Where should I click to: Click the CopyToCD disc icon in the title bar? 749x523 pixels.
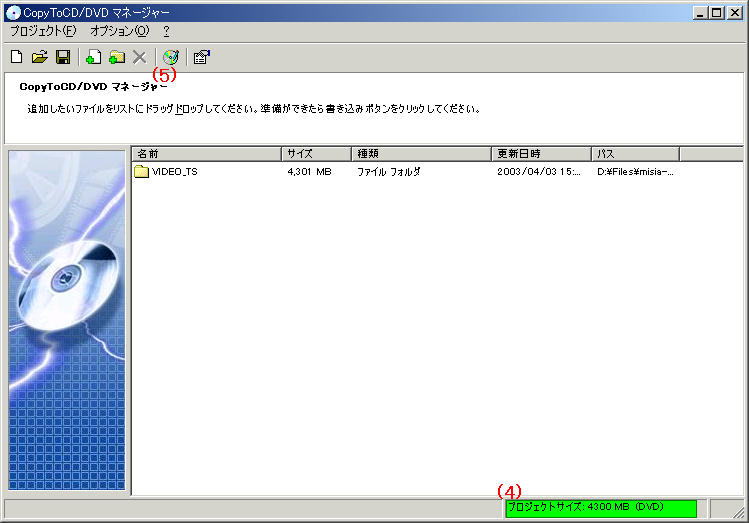click(13, 12)
